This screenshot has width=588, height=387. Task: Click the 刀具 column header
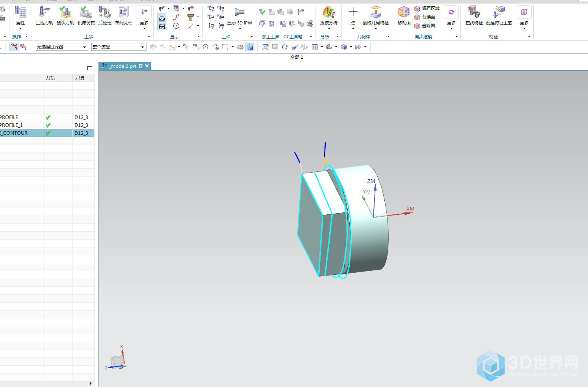83,78
